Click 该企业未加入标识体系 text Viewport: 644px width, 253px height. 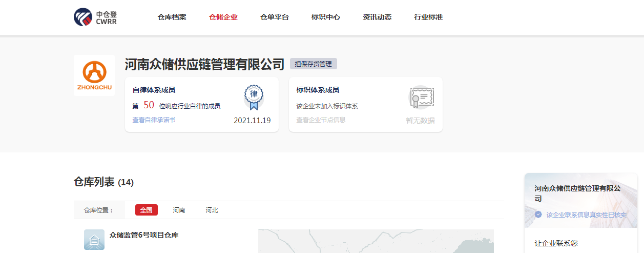327,106
